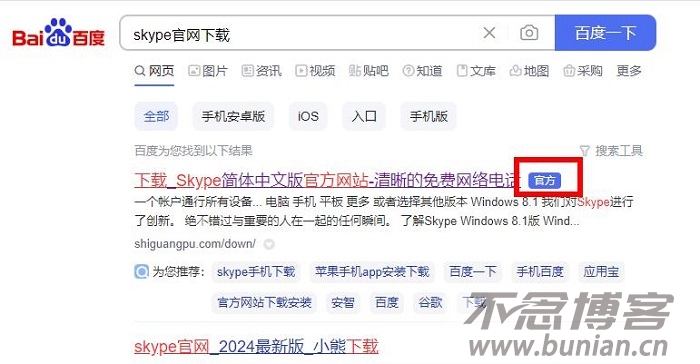Select suggestion skype手机下载
The image size is (700, 364).
click(x=256, y=272)
